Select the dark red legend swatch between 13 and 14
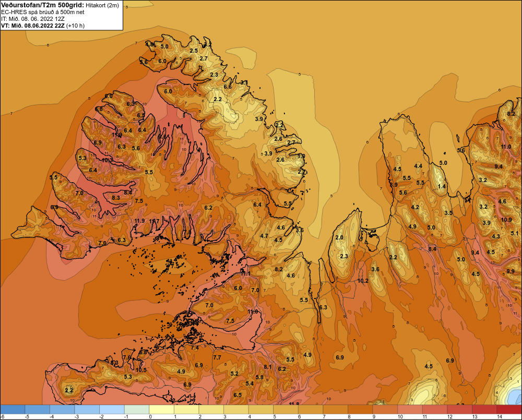This screenshot has width=522, height=420. tap(484, 410)
